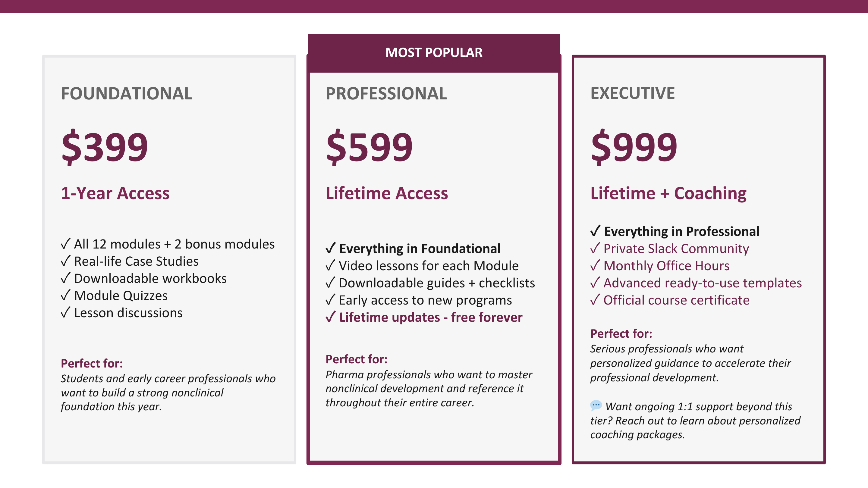868x488 pixels.
Task: Click checkmark next to Private Slack Community
Action: (595, 248)
